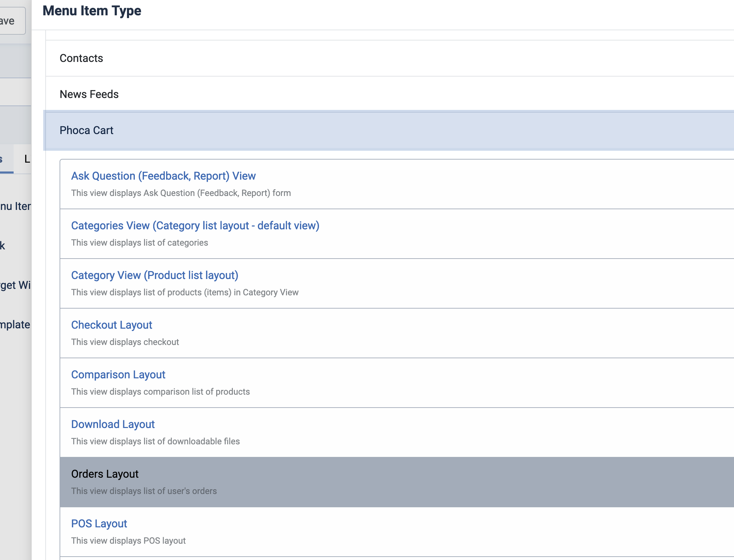Expand the News Feeds section
Screen dimensions: 734x560
click(89, 94)
